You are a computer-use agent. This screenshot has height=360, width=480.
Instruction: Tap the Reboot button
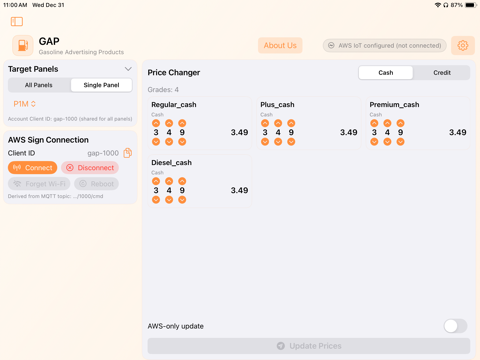coord(96,184)
